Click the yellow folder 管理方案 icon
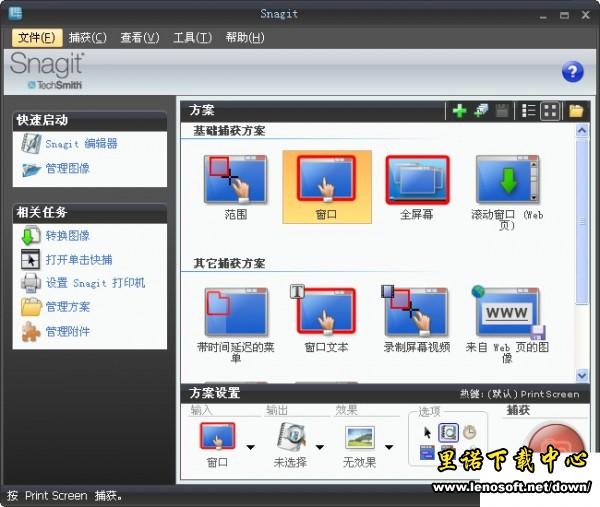The image size is (600, 507). (31, 307)
